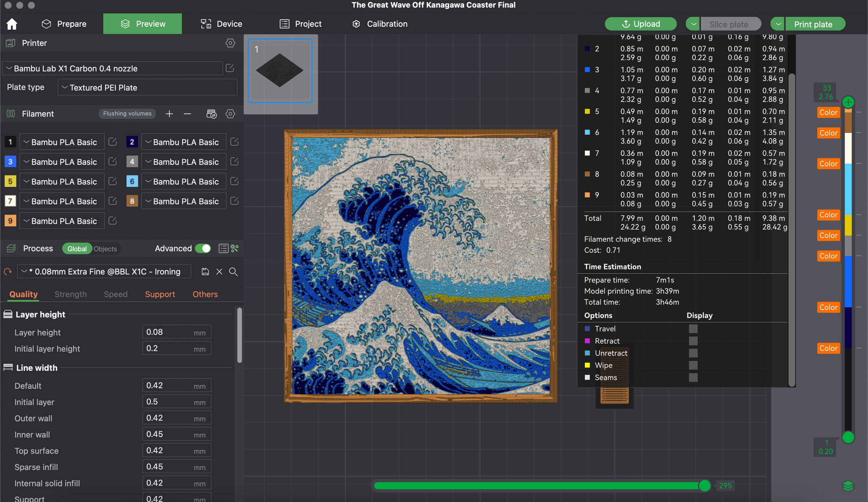Switch to Calibration tab
The height and width of the screenshot is (502, 868).
380,24
